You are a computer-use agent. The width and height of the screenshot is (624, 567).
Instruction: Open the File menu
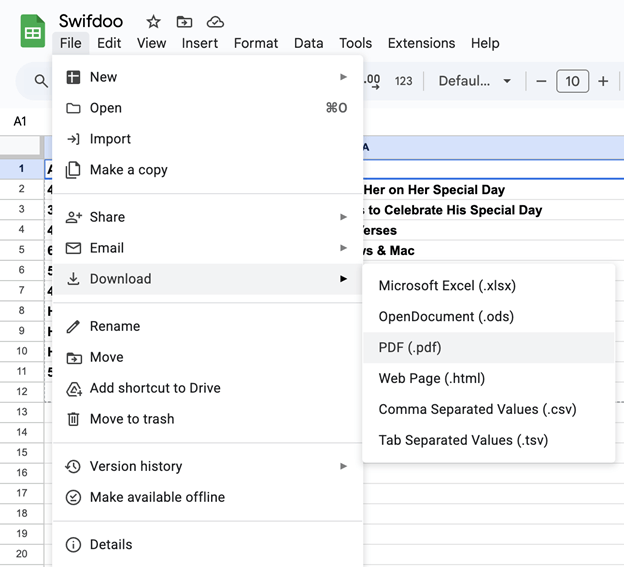coord(70,43)
